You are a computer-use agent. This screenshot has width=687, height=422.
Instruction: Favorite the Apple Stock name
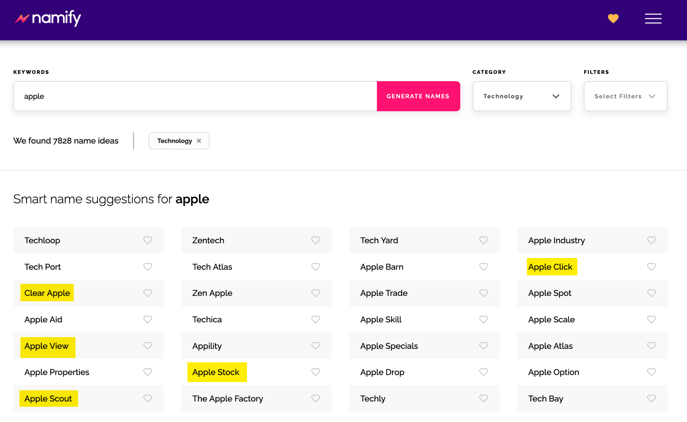pyautogui.click(x=316, y=372)
